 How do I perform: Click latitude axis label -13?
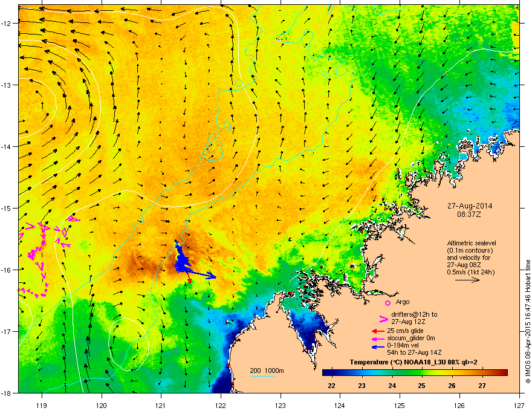point(7,85)
